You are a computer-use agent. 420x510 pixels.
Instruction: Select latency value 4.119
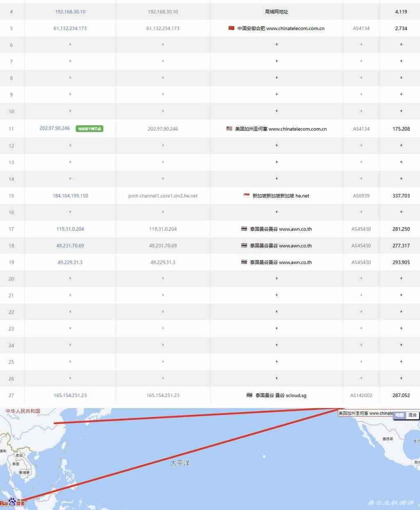pyautogui.click(x=401, y=12)
